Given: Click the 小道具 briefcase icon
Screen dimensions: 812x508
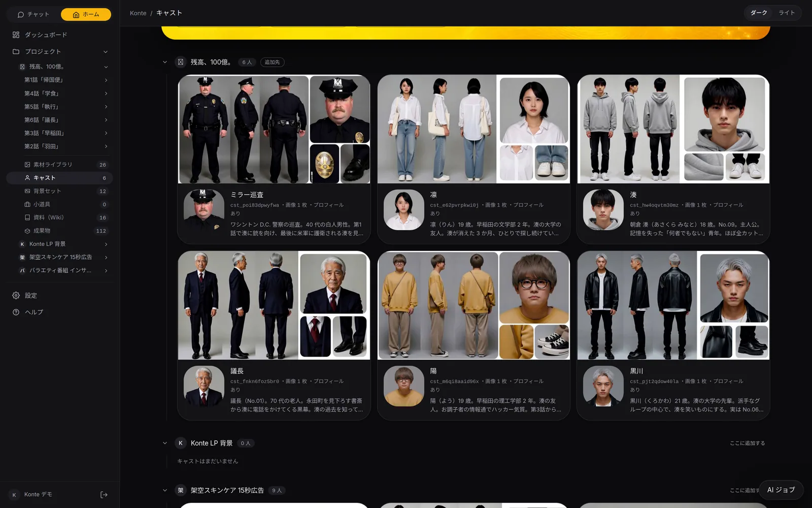Looking at the screenshot, I should pyautogui.click(x=27, y=204).
